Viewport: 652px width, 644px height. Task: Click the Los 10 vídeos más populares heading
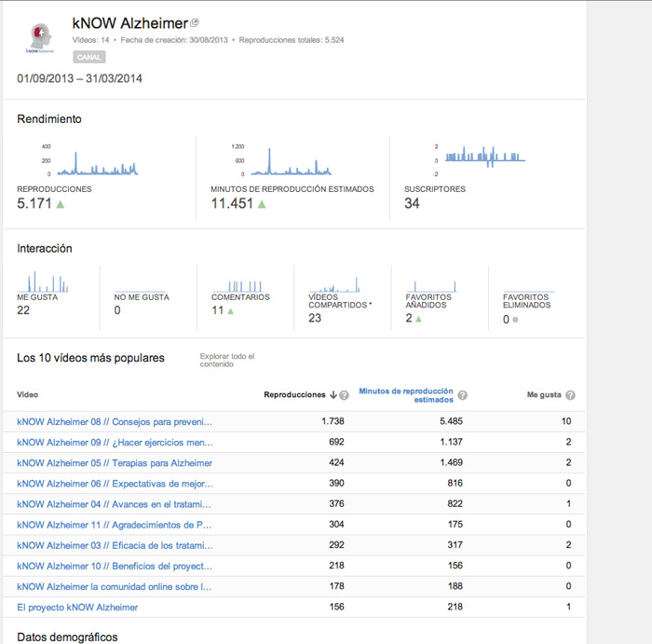tap(90, 358)
